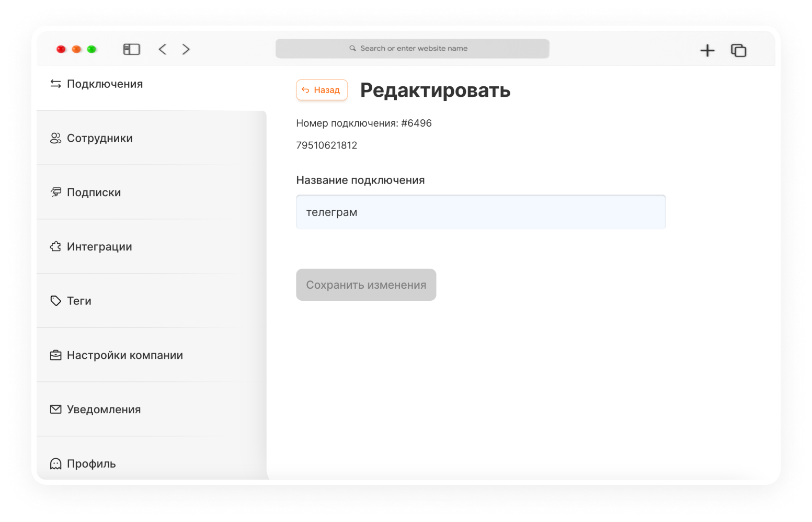Go back with browser left arrow
This screenshot has height=522, width=812.
tap(163, 49)
